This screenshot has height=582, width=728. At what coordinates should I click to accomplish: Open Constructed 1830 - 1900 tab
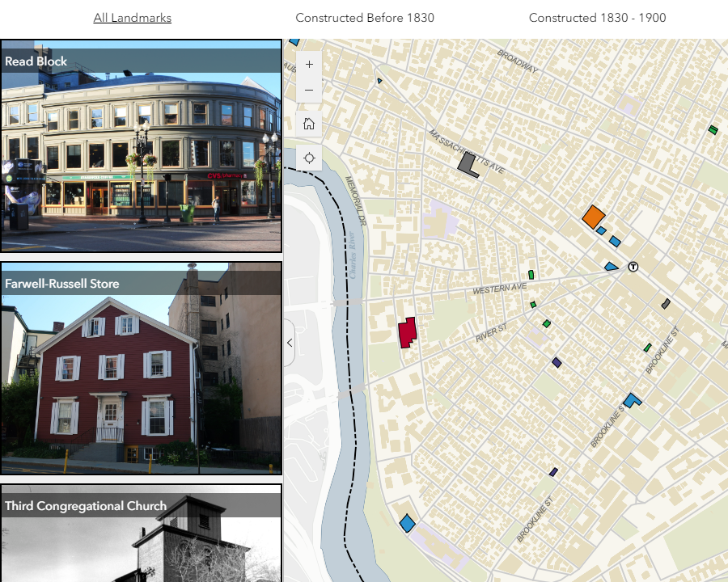click(x=597, y=18)
